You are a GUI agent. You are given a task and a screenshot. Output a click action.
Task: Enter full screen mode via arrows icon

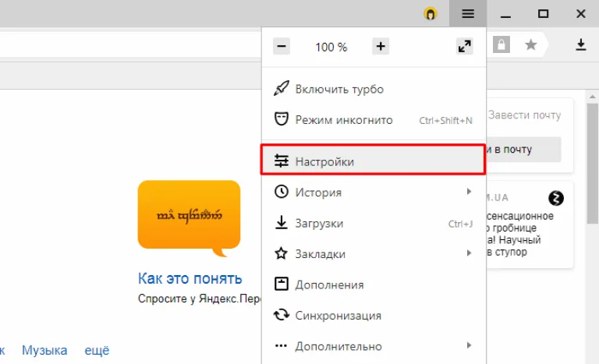[465, 47]
